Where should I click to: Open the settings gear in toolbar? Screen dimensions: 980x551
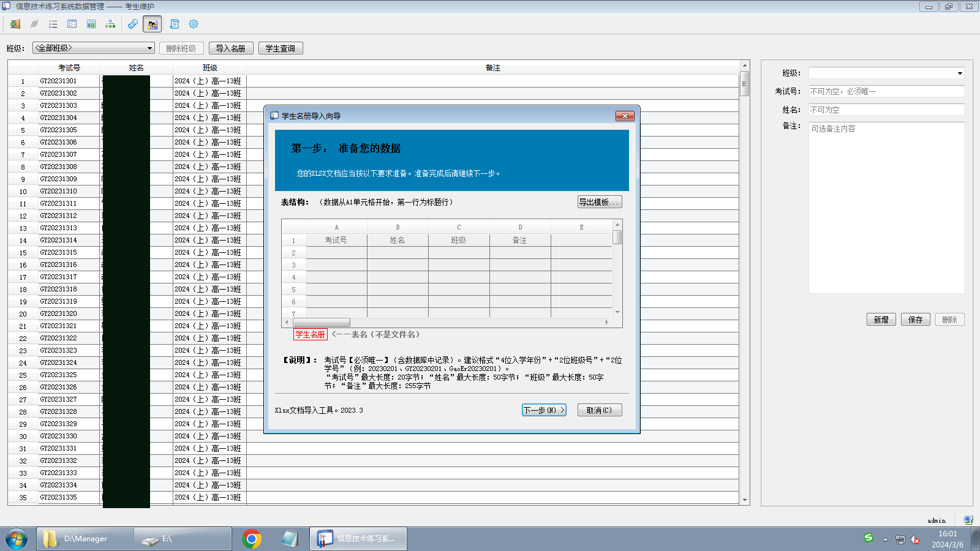coord(194,24)
